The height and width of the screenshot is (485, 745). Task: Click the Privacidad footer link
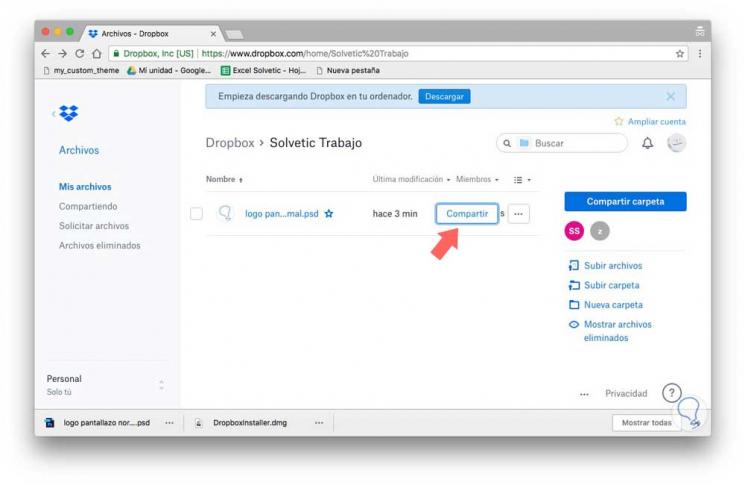[x=626, y=393]
